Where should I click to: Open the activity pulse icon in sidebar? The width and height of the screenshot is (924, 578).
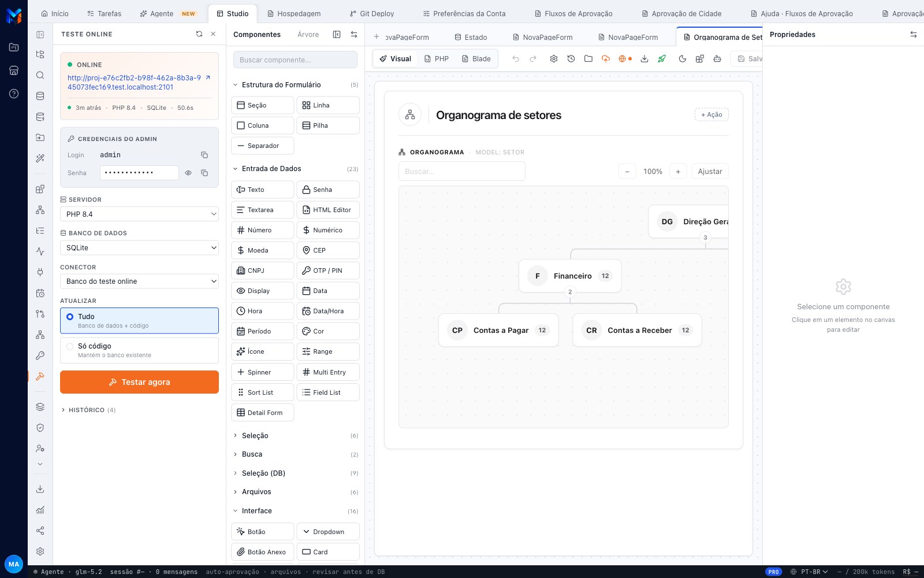[x=40, y=251]
